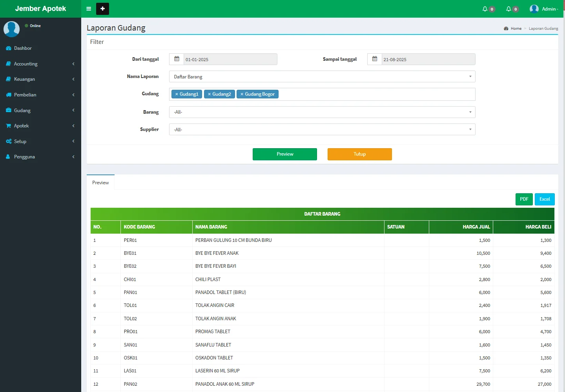Click calendar icon for Dari tanggal
The image size is (565, 392).
pos(177,59)
